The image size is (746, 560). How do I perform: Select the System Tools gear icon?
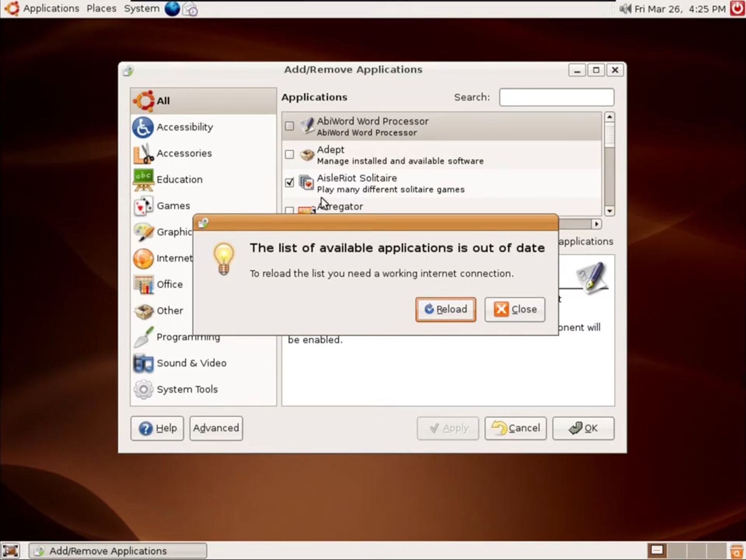pos(143,389)
